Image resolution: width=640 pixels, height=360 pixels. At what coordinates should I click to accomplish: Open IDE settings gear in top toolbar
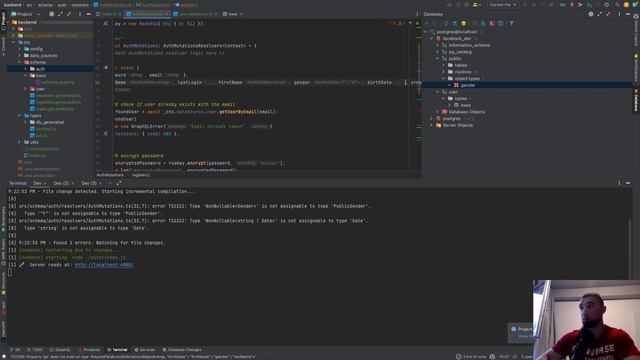[x=607, y=5]
